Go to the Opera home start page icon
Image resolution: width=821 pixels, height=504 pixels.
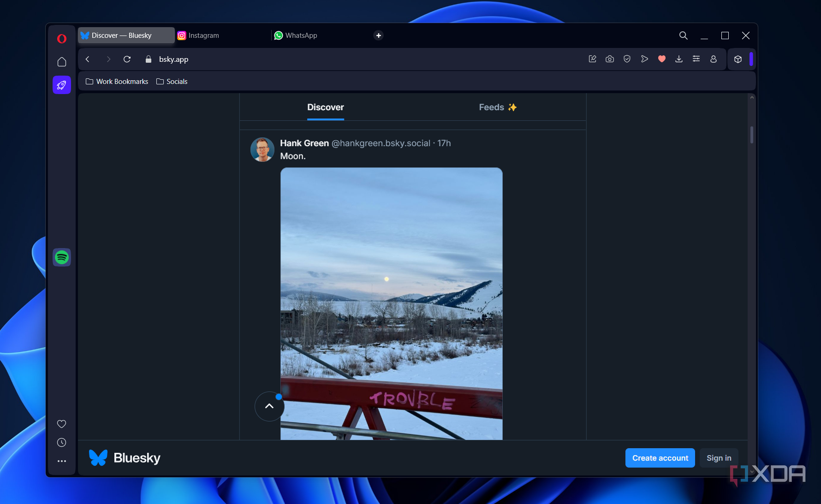61,62
